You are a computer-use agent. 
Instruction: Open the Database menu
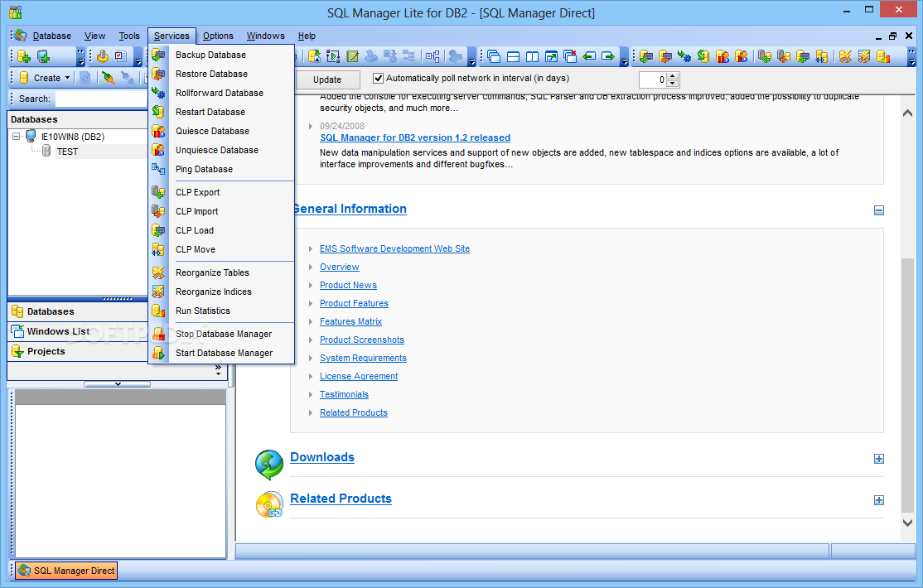click(52, 36)
